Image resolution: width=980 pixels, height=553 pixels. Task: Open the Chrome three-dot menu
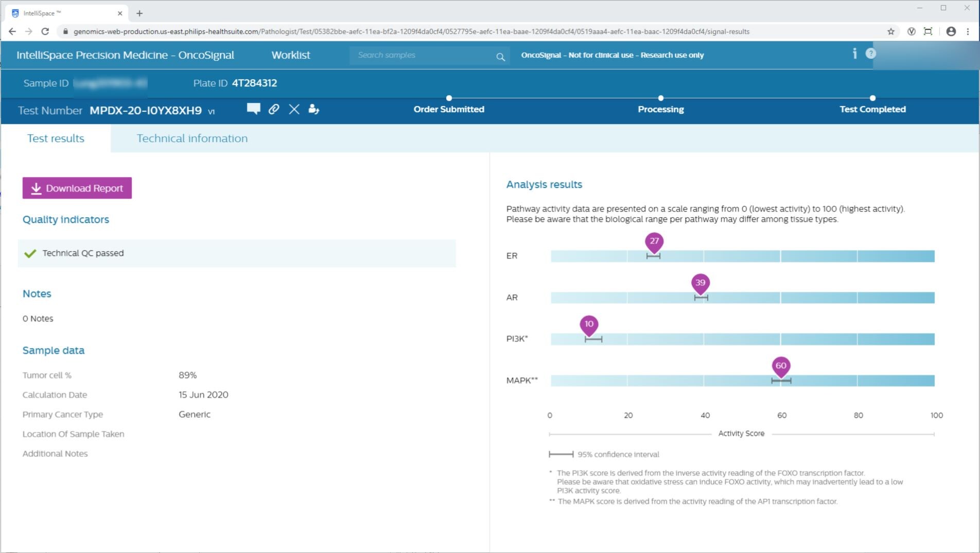967,31
